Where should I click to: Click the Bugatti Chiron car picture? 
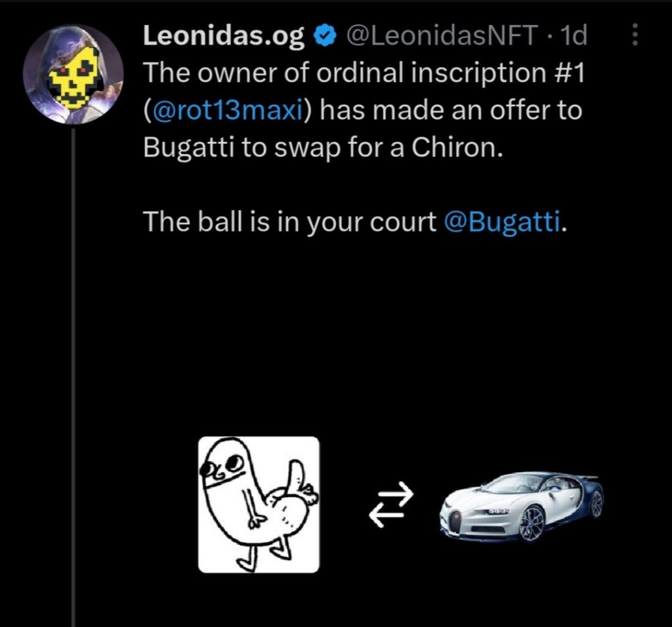[521, 506]
